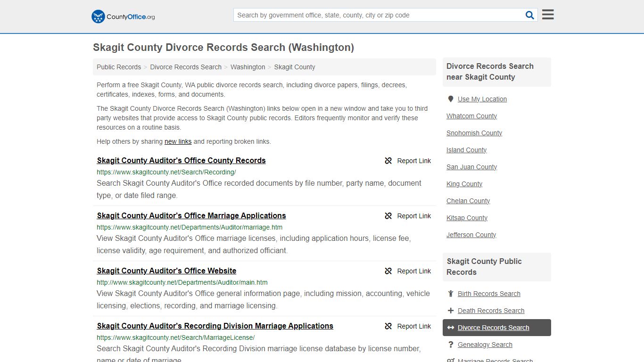This screenshot has height=362, width=644.
Task: Open Genealogy Search
Action: (x=485, y=345)
